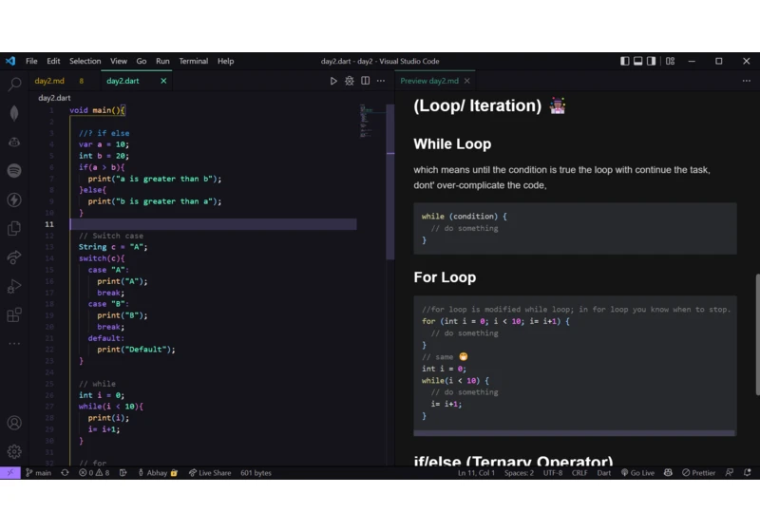
Task: Toggle the Prettier formatter status
Action: [698, 473]
